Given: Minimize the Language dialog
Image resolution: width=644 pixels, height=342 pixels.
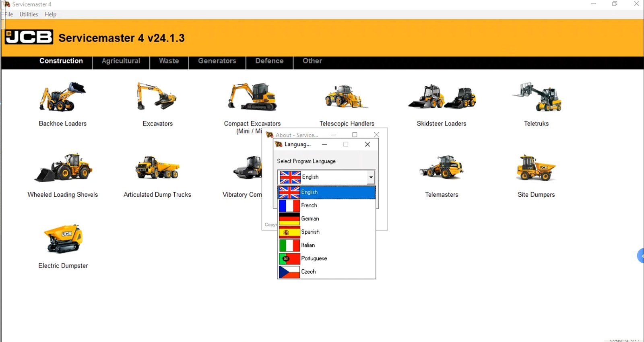Looking at the screenshot, I should click(x=324, y=144).
